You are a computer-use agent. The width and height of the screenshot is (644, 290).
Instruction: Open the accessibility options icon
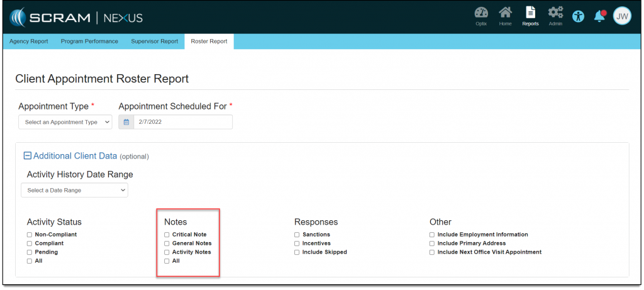(x=578, y=16)
